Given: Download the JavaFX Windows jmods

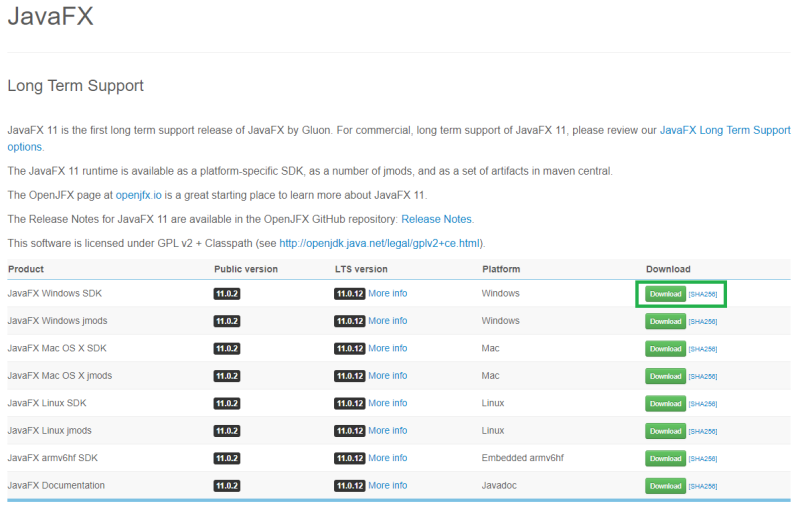Looking at the screenshot, I should pos(665,321).
